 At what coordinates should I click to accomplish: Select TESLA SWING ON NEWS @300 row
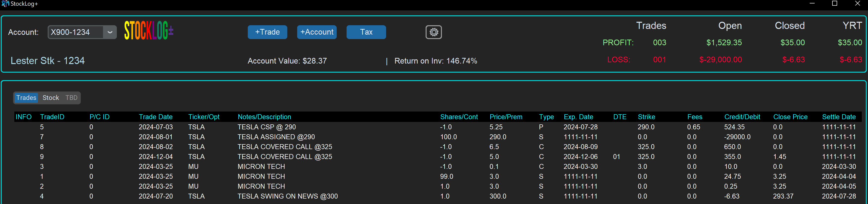coord(287,196)
